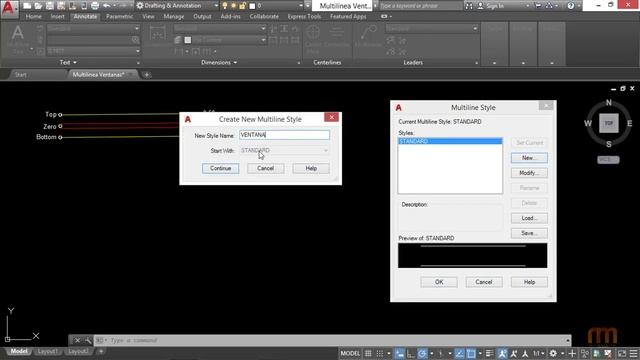Viewport: 640px width, 360px height.
Task: Open the Insert ribbon tab
Action: (x=58, y=16)
